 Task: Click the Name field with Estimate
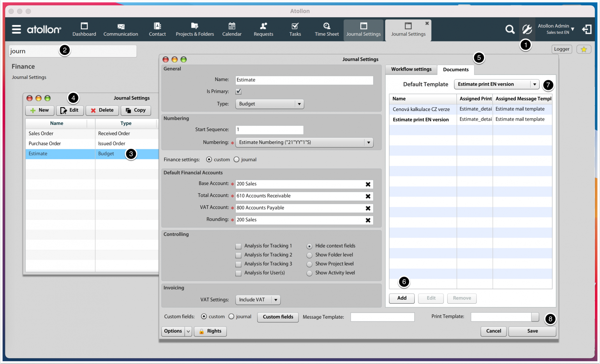click(304, 80)
